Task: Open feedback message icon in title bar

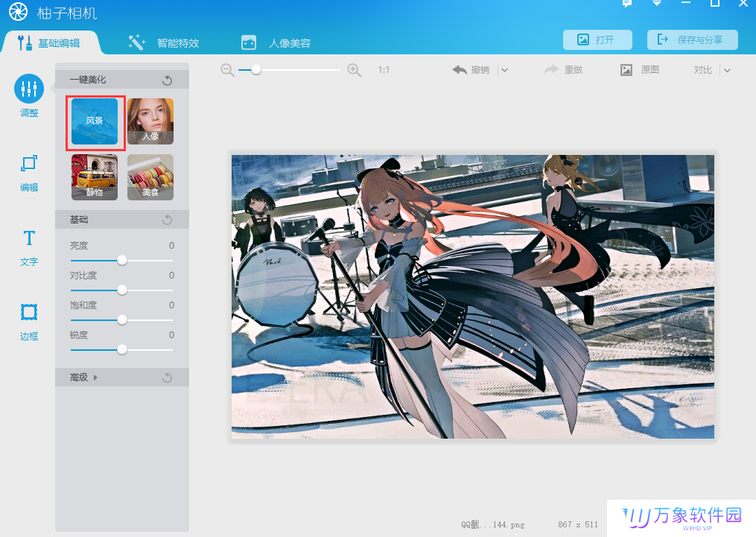Action: (x=627, y=3)
